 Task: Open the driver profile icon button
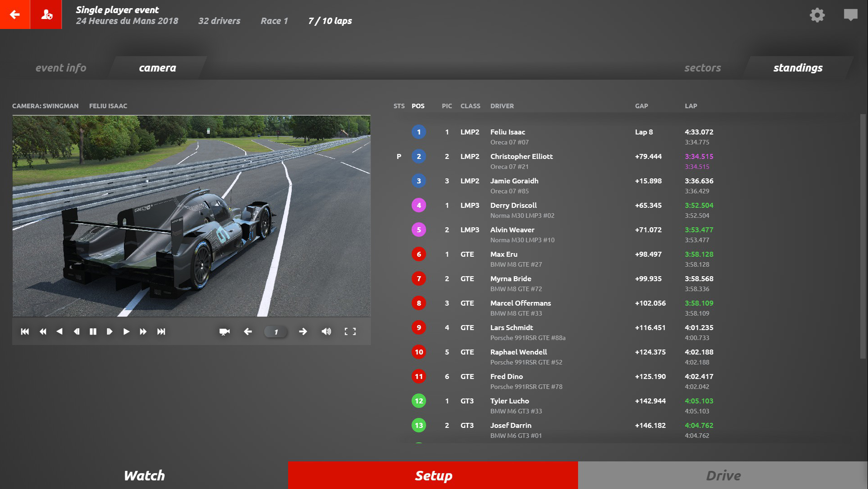(46, 14)
